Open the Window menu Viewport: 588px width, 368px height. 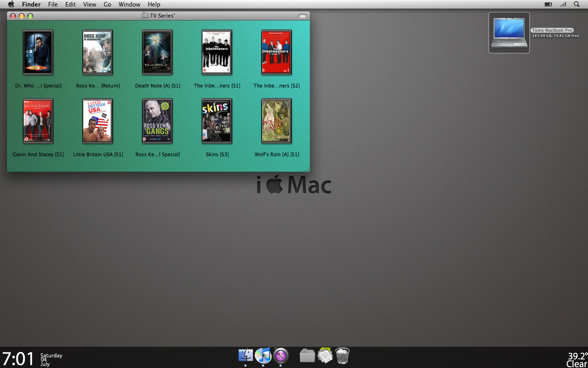129,4
